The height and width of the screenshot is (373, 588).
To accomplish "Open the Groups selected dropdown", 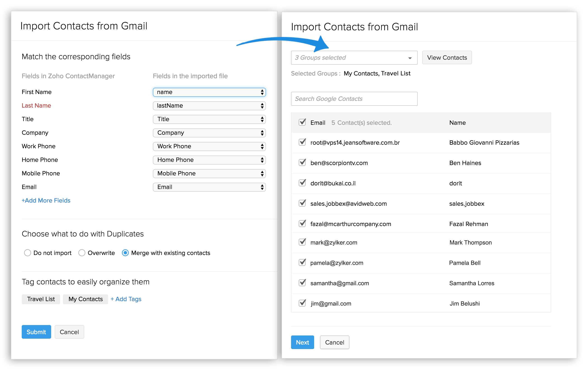I will [x=354, y=58].
